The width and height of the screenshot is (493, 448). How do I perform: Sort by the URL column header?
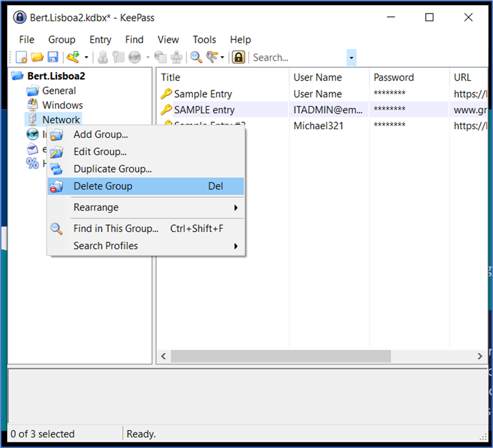click(468, 78)
